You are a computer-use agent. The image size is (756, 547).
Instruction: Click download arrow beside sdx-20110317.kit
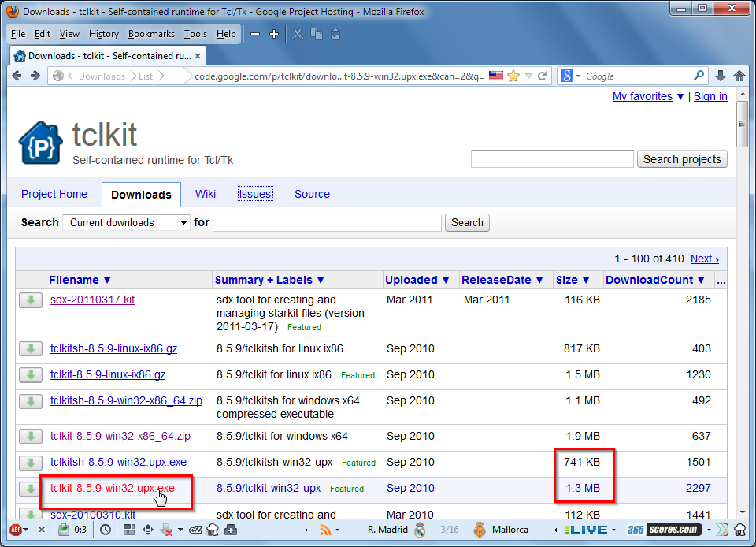coord(31,300)
